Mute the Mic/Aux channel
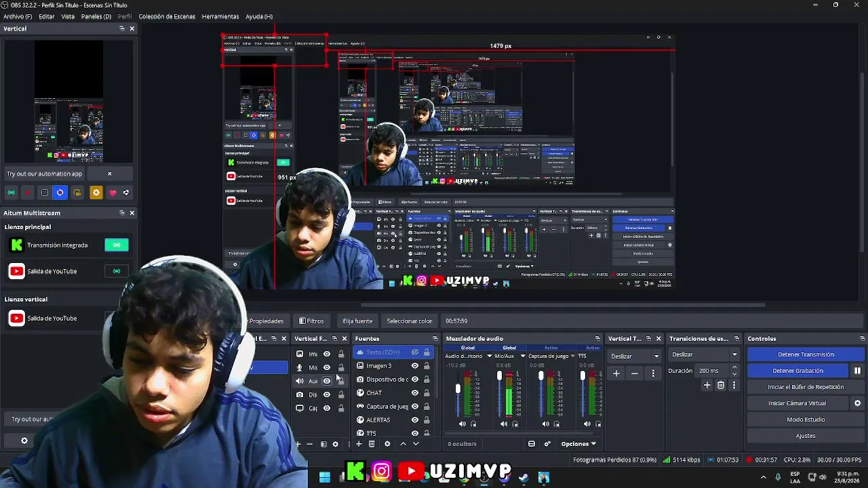This screenshot has width=868, height=488. click(504, 424)
